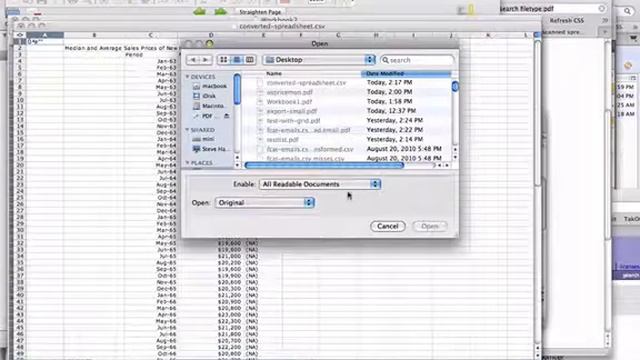Switch Open dialog to icon view
640x360 pixels.
pos(224,60)
